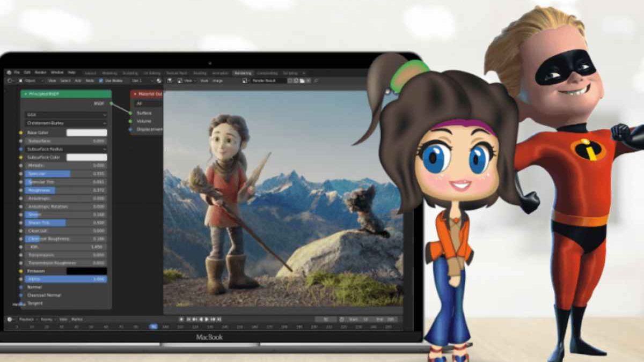
Task: Open the File menu
Action: tap(17, 72)
